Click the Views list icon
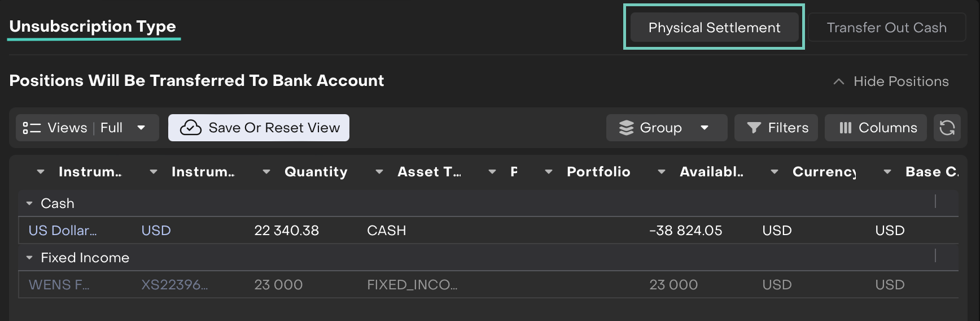This screenshot has height=321, width=980. pos(32,128)
